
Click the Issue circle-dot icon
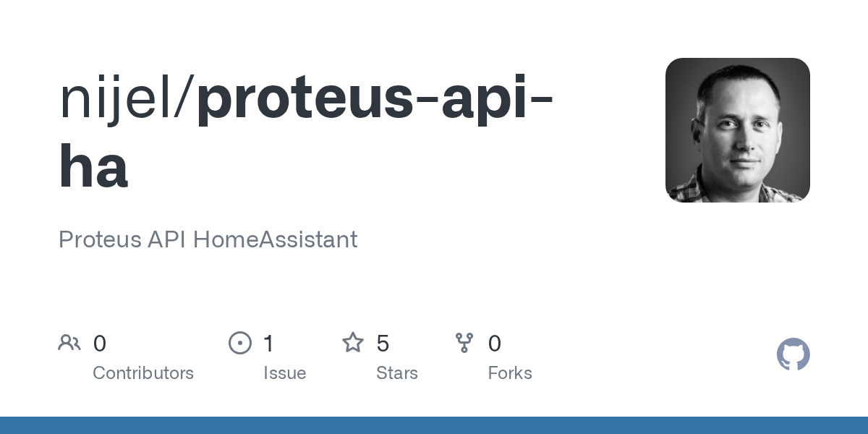(240, 343)
